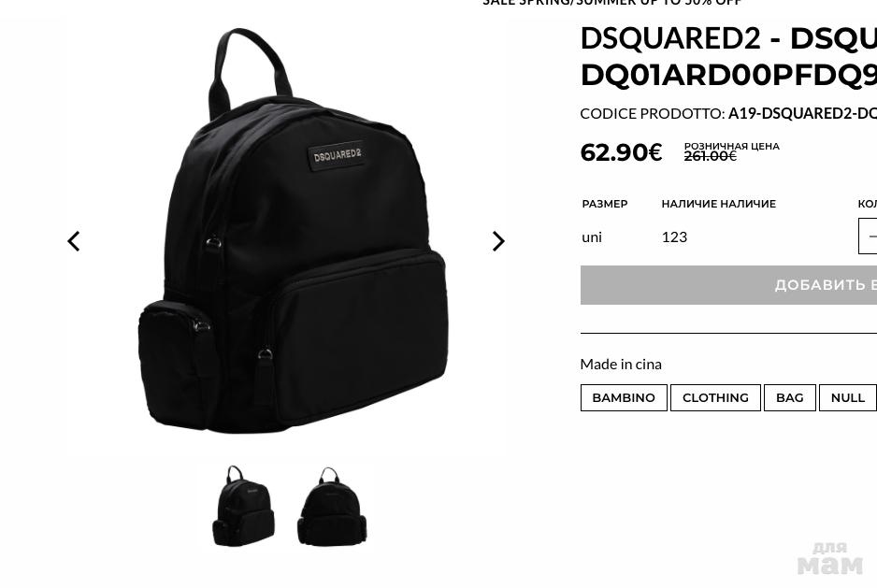The width and height of the screenshot is (877, 588).
Task: Select the first backpack thumbnail
Action: (x=243, y=506)
